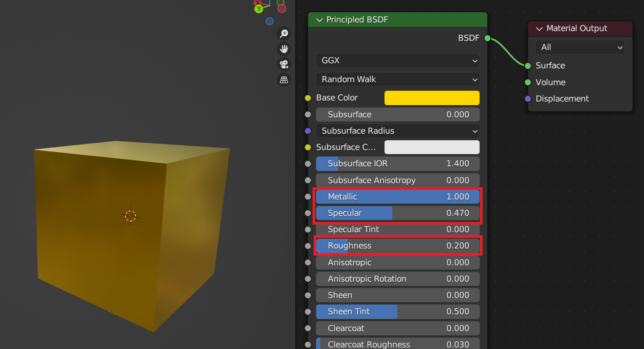Open the Random Walk subsurface method dropdown
Screen dimensions: 644x349
(x=397, y=80)
